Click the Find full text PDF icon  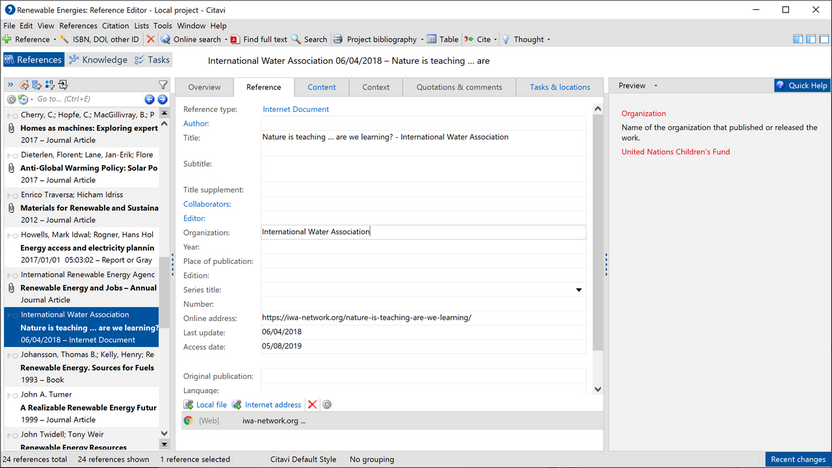pyautogui.click(x=235, y=39)
